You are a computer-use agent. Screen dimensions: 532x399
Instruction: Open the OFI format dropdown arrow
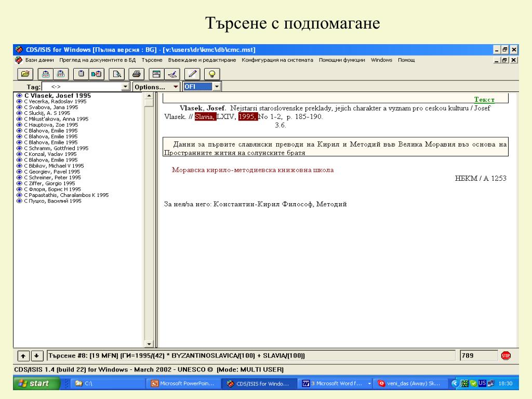pyautogui.click(x=217, y=87)
